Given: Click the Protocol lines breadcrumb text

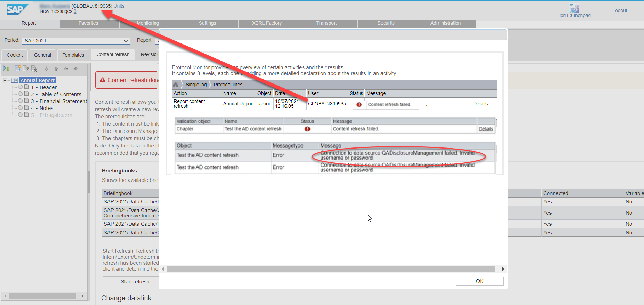Looking at the screenshot, I should coord(228,85).
